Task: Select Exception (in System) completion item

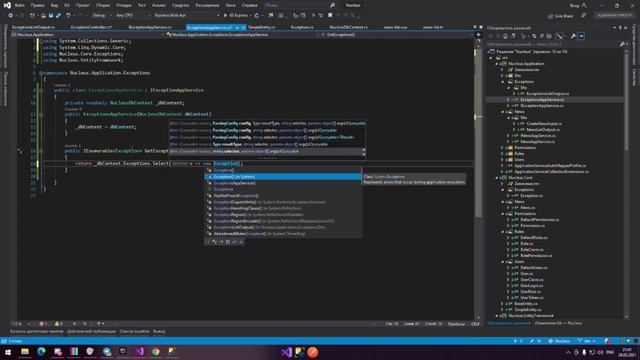Action: pos(282,177)
